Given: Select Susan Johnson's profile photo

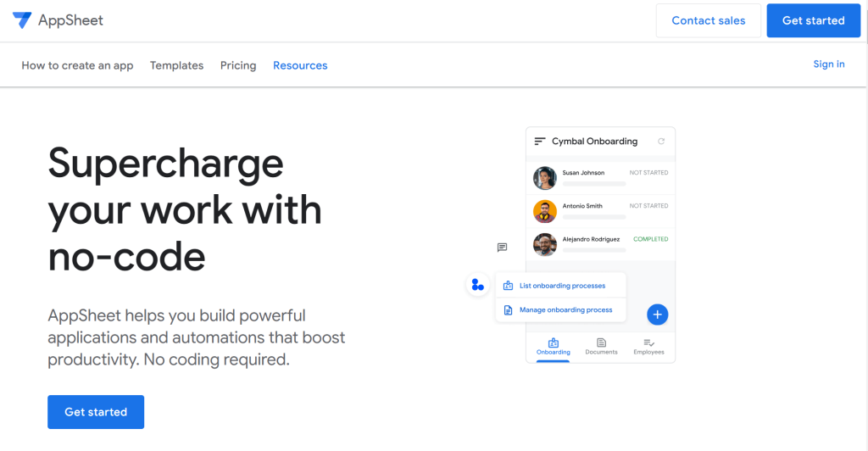Looking at the screenshot, I should (545, 178).
